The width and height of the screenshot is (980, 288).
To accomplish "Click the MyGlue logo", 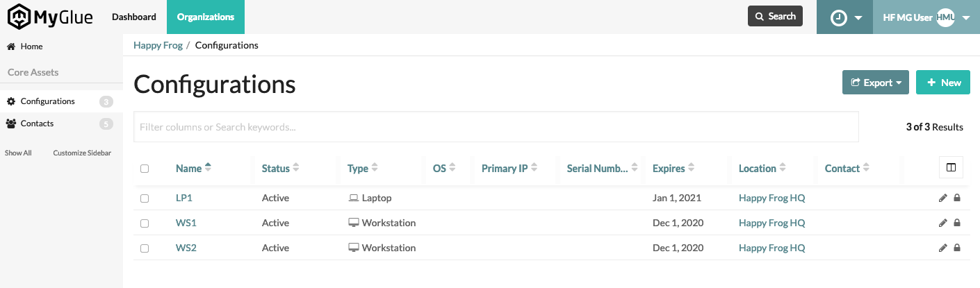I will point(50,17).
